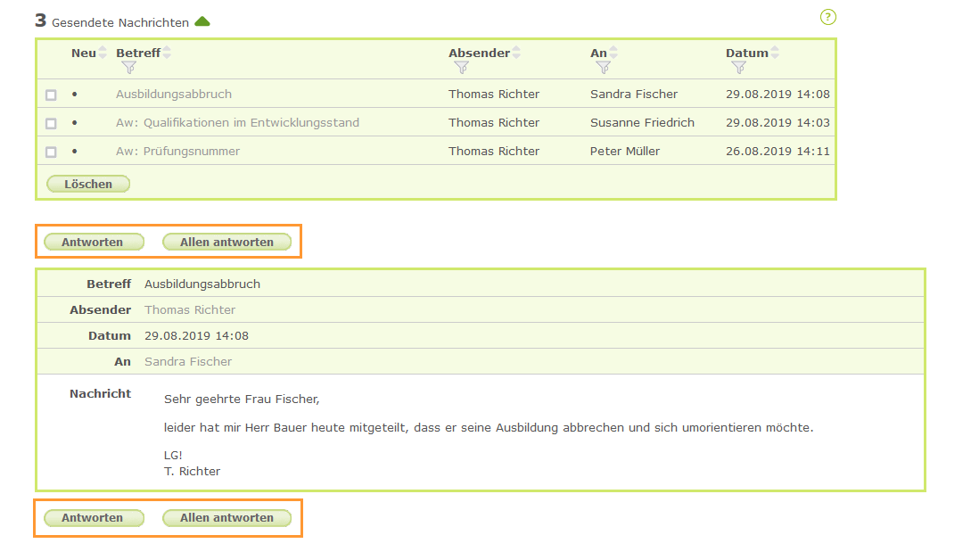The width and height of the screenshot is (971, 560).
Task: Check the Aw: Prüfungsnummer message checkbox
Action: [51, 152]
